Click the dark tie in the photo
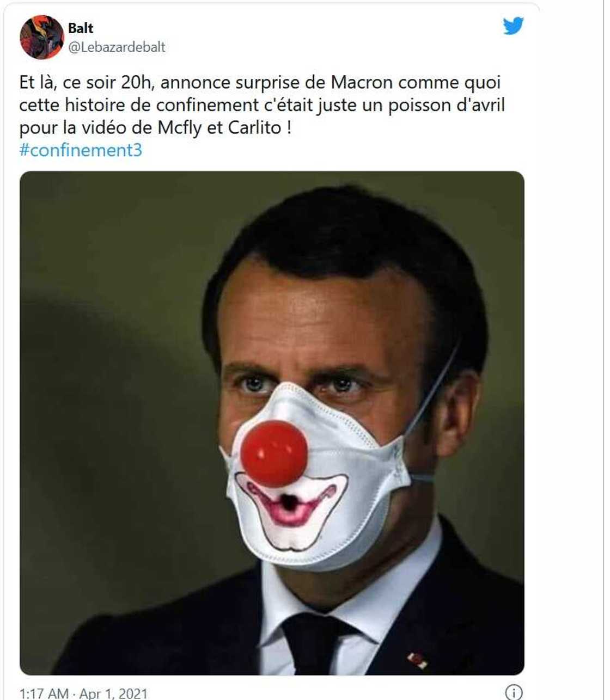The height and width of the screenshot is (700, 610). coord(313,643)
